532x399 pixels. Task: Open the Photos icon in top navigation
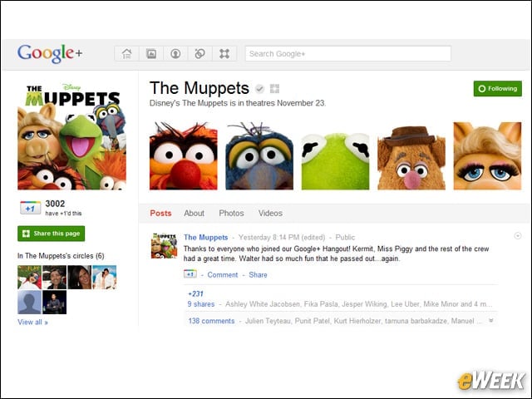[x=151, y=53]
